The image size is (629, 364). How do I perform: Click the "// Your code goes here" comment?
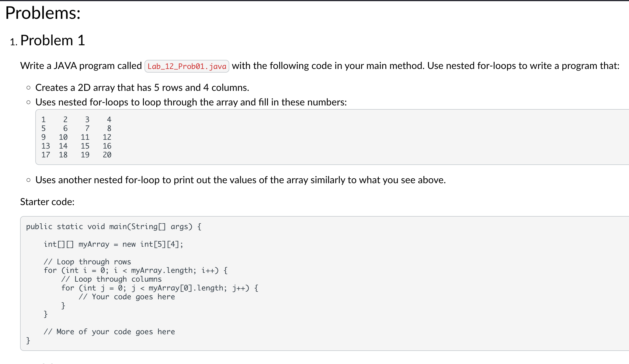click(127, 297)
